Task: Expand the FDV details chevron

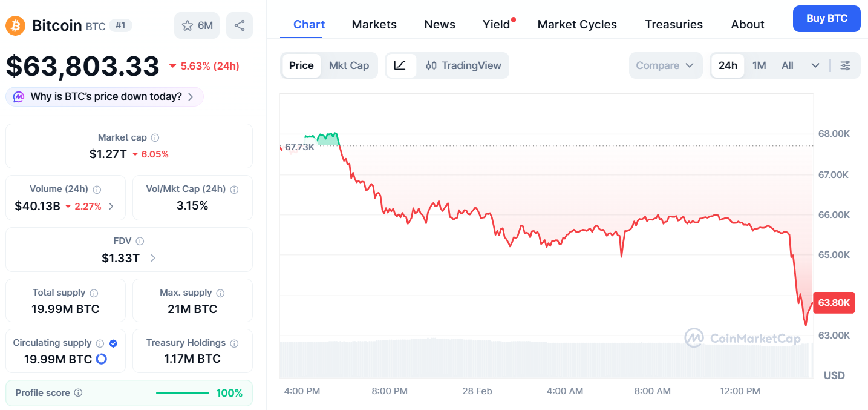Action: [x=153, y=258]
